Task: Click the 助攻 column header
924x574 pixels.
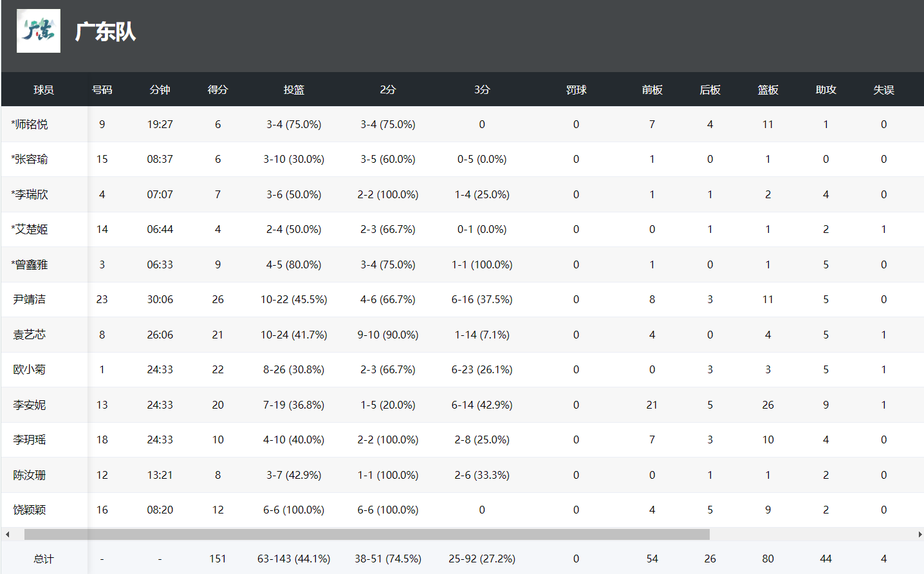Action: (x=826, y=89)
